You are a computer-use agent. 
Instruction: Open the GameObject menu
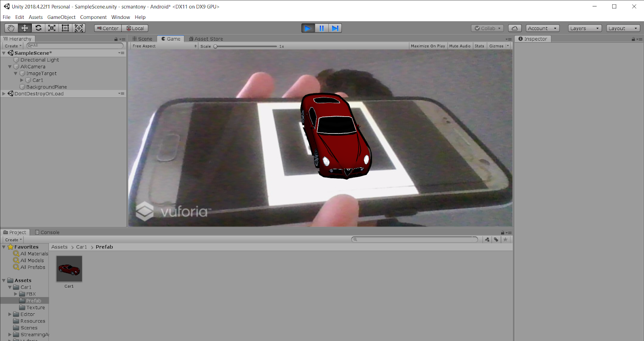[61, 17]
